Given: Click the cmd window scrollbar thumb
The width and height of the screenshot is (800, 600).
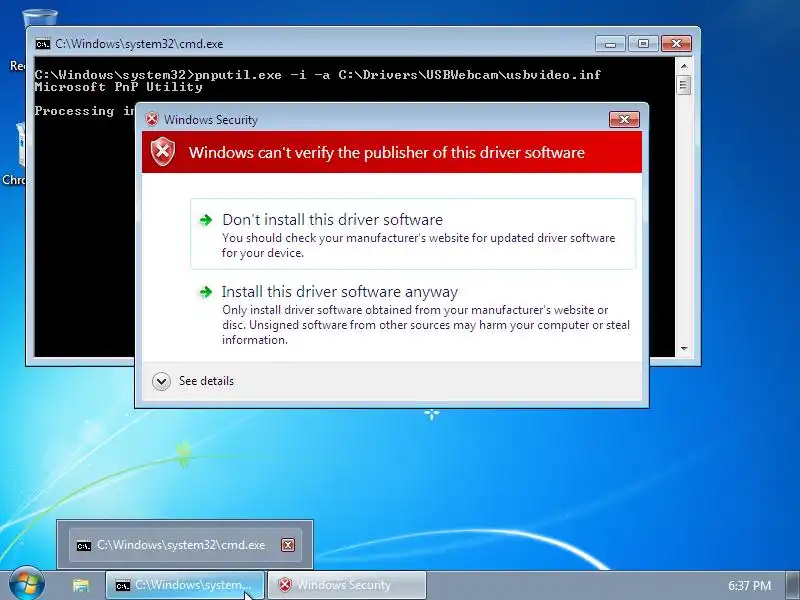Looking at the screenshot, I should [684, 85].
